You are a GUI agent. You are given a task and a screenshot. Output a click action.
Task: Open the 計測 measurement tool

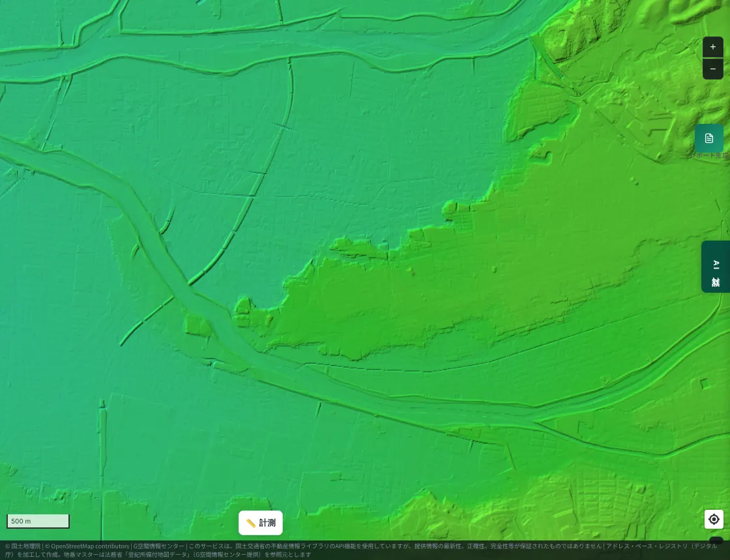click(261, 523)
